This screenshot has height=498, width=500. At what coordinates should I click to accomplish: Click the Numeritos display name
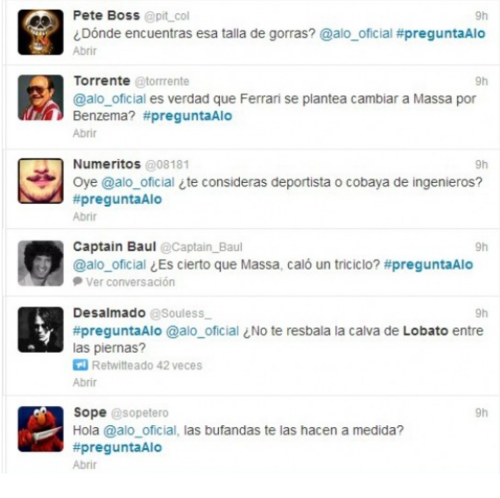(x=107, y=164)
